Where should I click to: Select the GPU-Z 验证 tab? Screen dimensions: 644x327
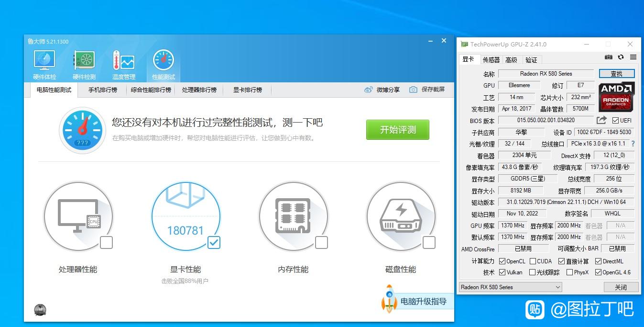click(531, 60)
